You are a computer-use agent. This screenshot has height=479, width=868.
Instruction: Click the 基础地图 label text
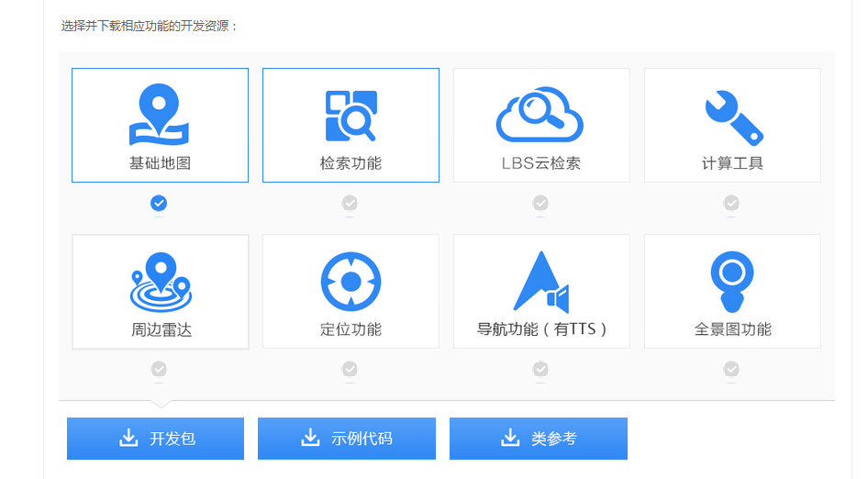point(160,163)
